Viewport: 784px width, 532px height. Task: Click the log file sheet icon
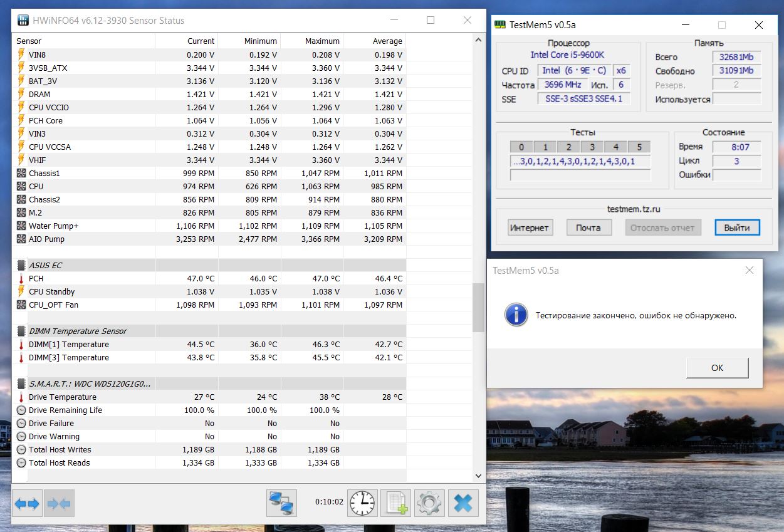[x=396, y=503]
